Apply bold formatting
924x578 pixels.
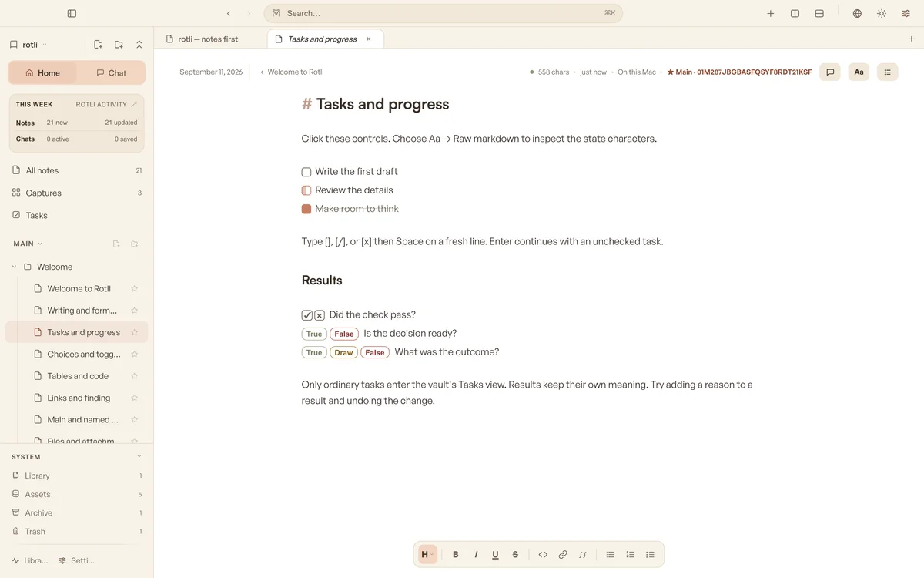tap(456, 554)
